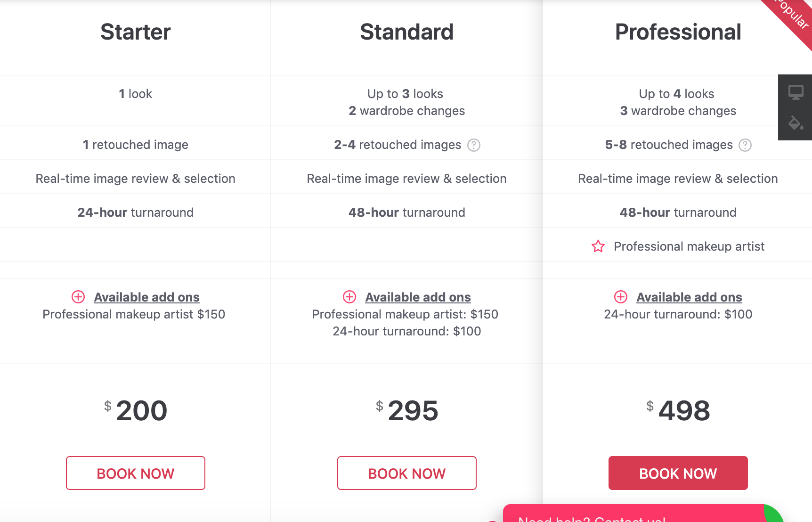Book the Standard package for $295
Image resolution: width=812 pixels, height=522 pixels.
(x=407, y=473)
